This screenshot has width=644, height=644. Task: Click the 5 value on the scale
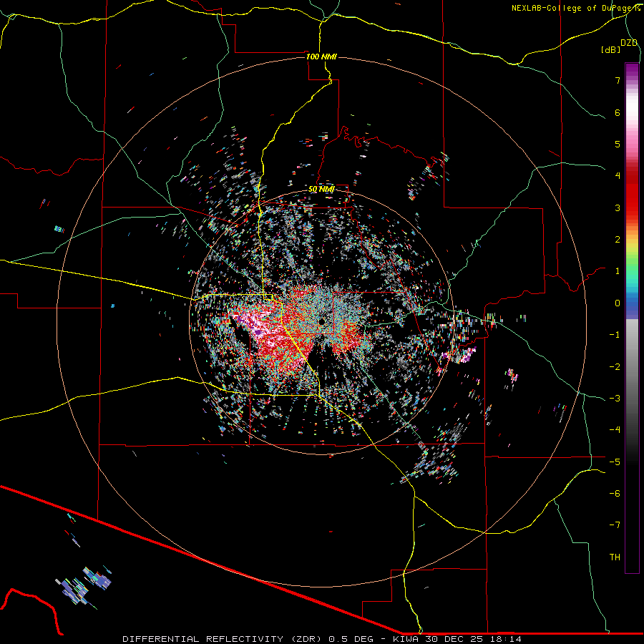tap(618, 144)
